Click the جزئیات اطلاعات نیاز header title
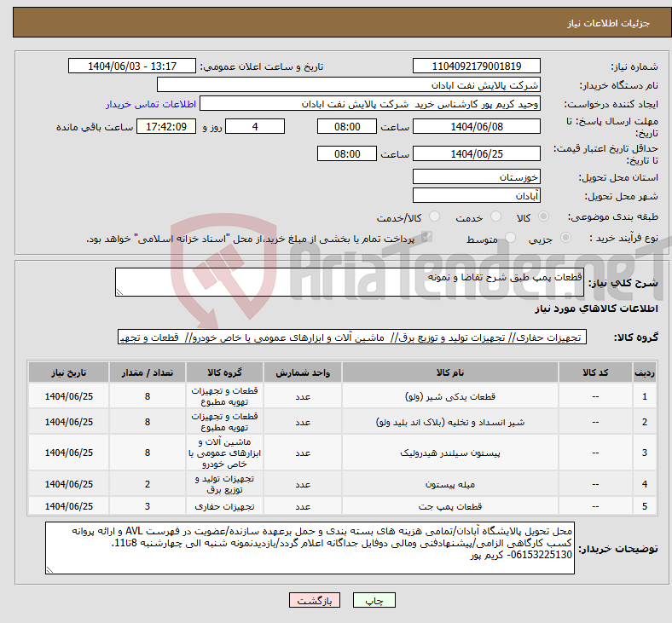 [609, 23]
